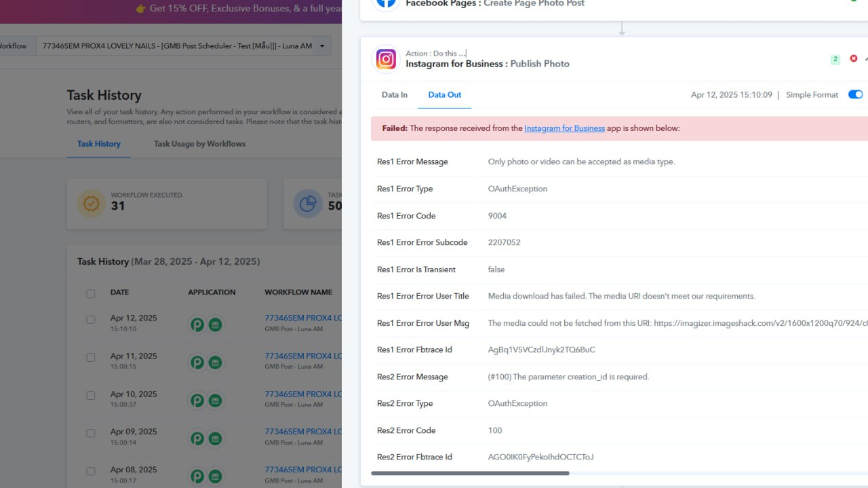This screenshot has height=488, width=868.
Task: Select the error message 'Only photo or video' value
Action: tap(581, 162)
